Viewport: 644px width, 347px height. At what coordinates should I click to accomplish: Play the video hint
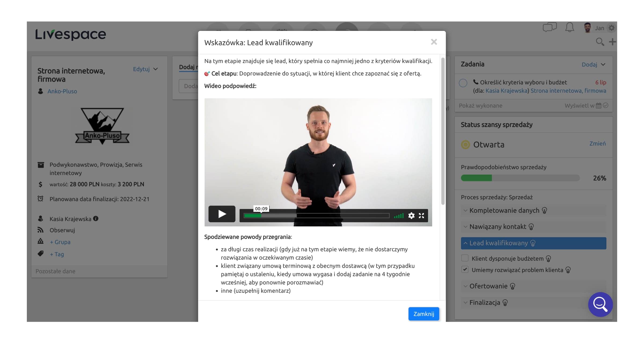click(222, 214)
